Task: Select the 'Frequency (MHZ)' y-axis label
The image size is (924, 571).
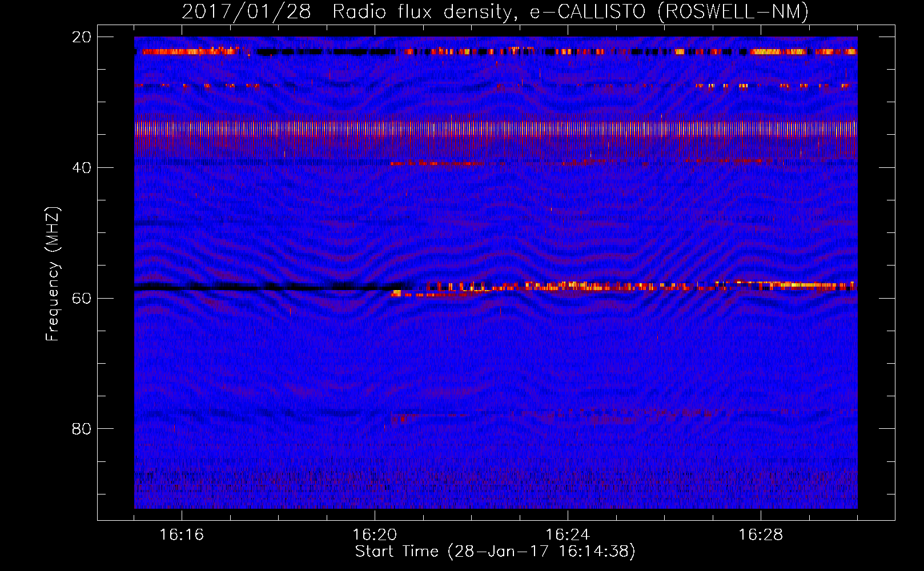Action: click(x=53, y=274)
